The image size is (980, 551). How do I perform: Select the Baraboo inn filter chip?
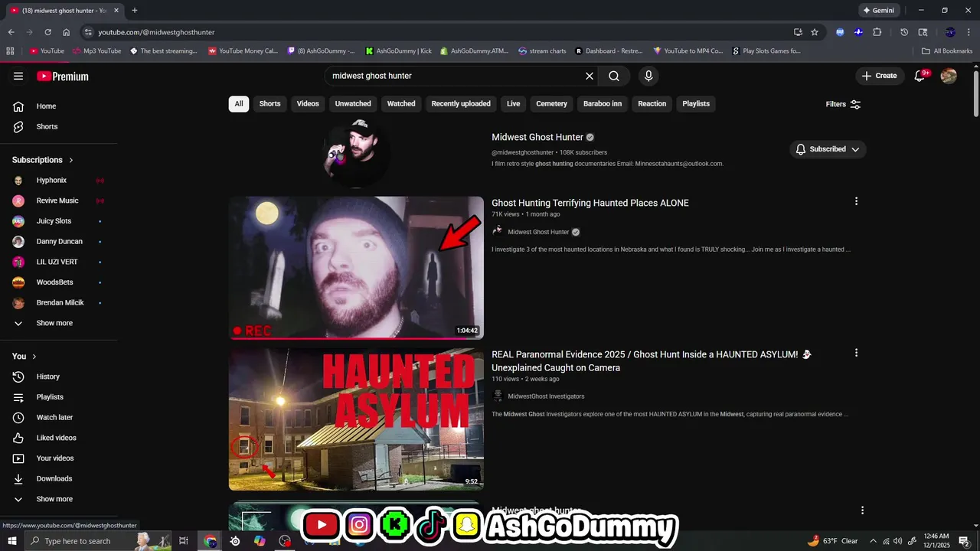(603, 103)
